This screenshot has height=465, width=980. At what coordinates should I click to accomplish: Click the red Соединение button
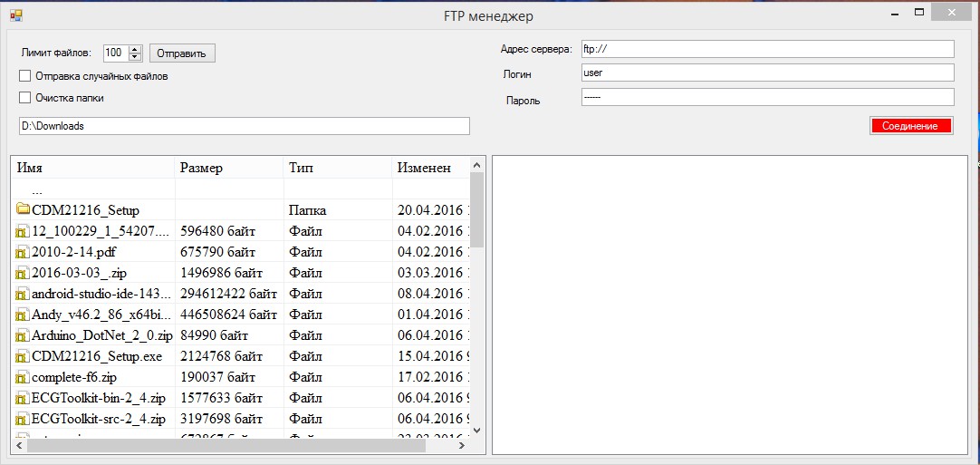pos(910,126)
